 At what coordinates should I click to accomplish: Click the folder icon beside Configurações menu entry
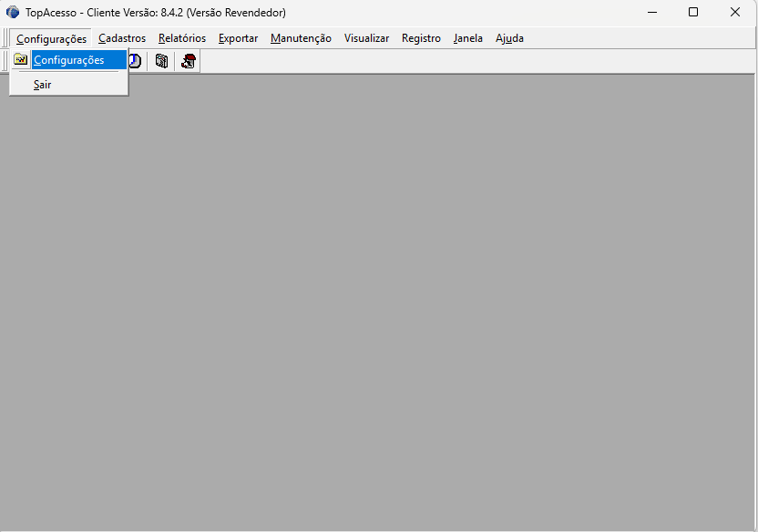pos(20,60)
